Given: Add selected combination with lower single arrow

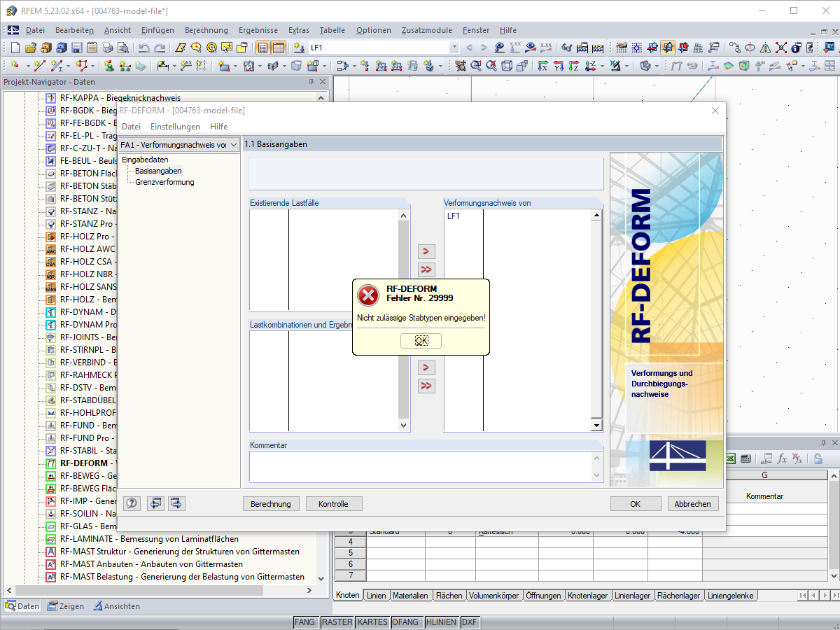Looking at the screenshot, I should [x=426, y=367].
